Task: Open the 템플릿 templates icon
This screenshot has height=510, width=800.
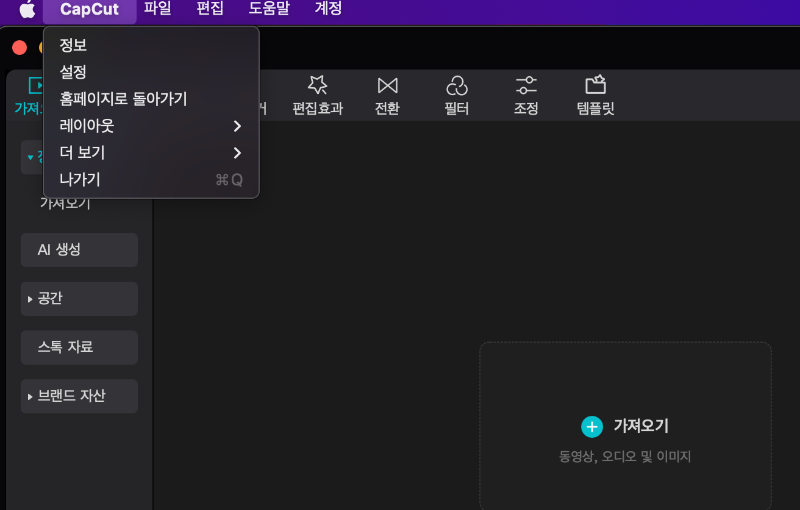Action: [x=595, y=85]
